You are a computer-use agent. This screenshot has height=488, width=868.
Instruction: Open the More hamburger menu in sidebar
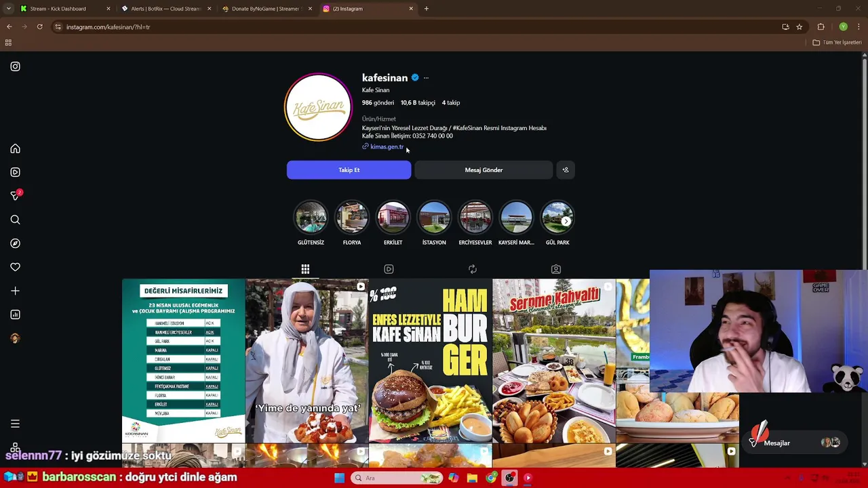[x=15, y=424]
